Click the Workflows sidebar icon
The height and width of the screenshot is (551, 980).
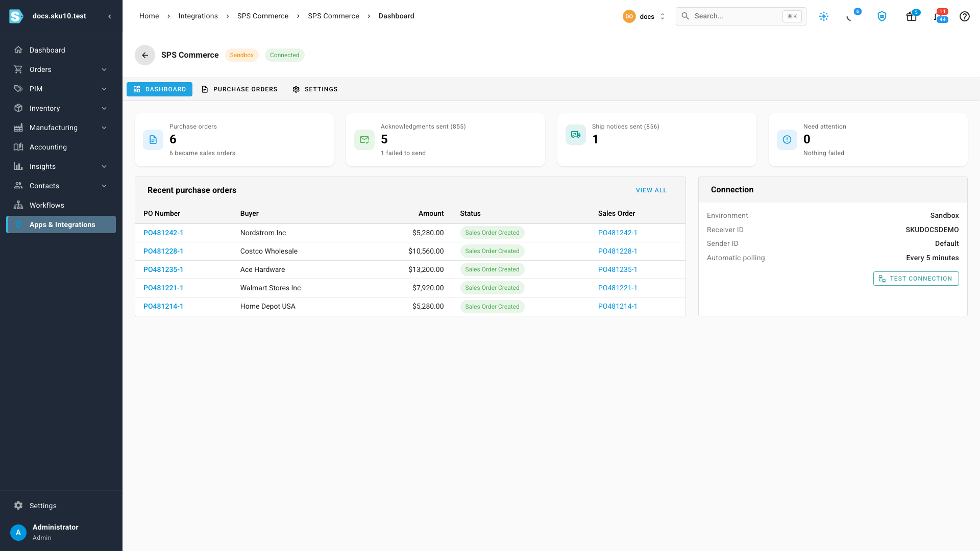click(x=18, y=205)
